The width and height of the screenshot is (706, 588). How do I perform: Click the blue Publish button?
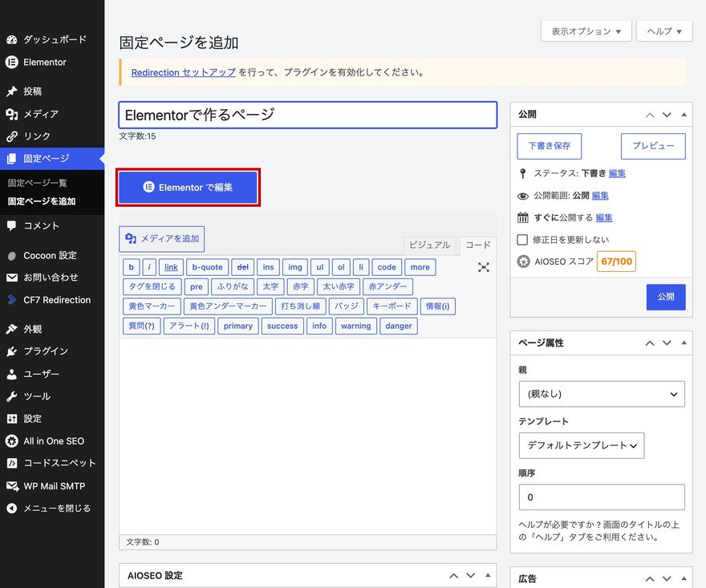666,297
